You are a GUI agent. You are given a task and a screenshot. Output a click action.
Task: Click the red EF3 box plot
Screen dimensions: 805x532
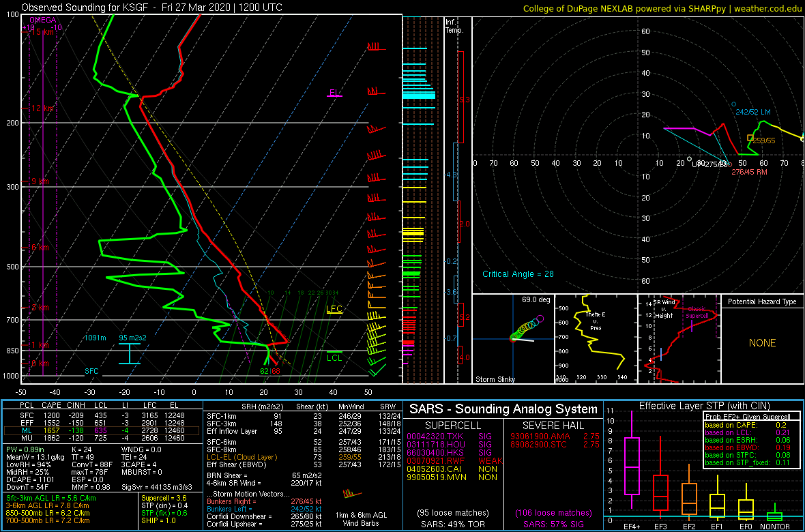661,492
